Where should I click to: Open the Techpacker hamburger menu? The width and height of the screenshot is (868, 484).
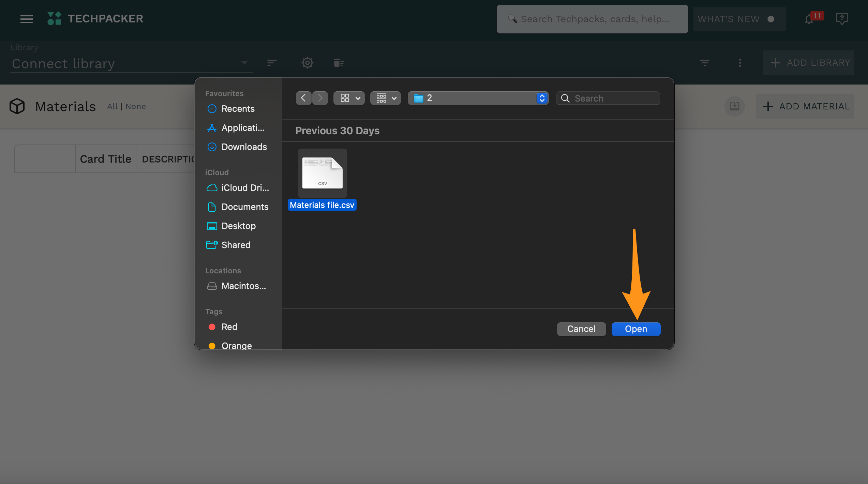(27, 19)
